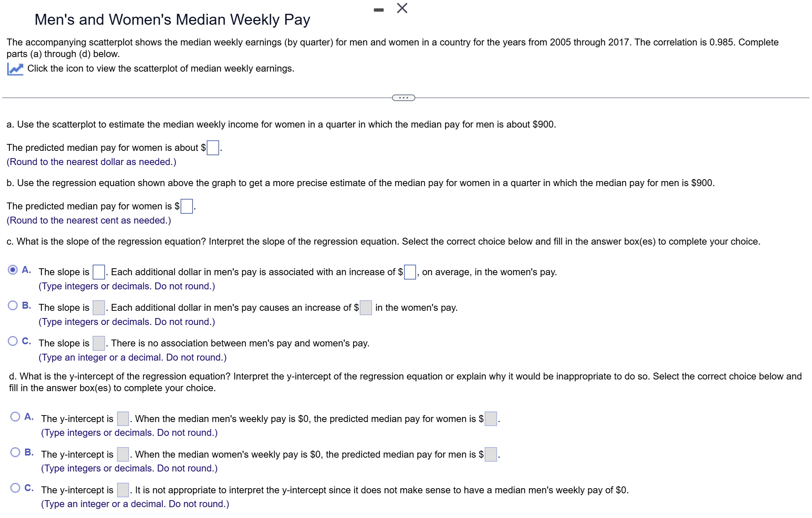Select slope choice A about average increase
This screenshot has height=518, width=812.
point(12,269)
